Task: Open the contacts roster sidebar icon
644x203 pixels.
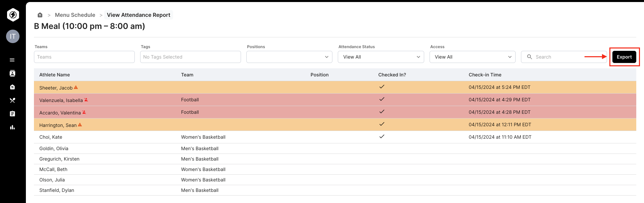Action: click(12, 73)
